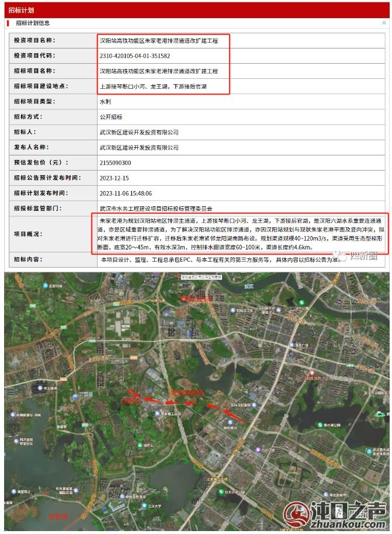Image resolution: width=392 pixels, height=534 pixels.
Task: Open the satellite map image
Action: (x=196, y=401)
